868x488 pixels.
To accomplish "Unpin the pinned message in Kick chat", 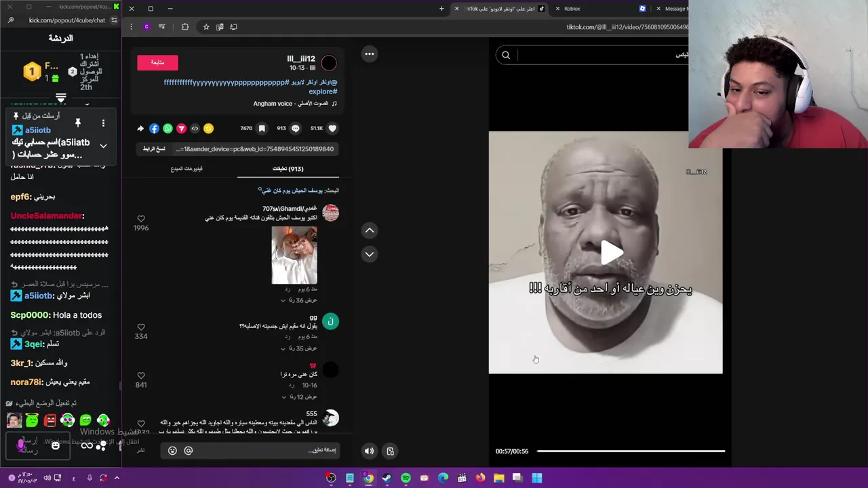I will tap(78, 123).
